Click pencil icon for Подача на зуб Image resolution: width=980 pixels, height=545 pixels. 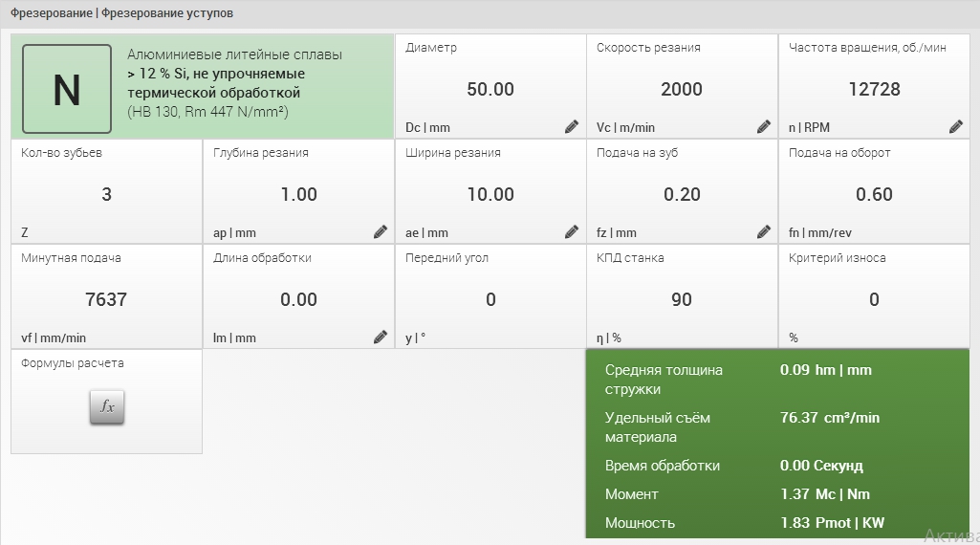pos(764,231)
